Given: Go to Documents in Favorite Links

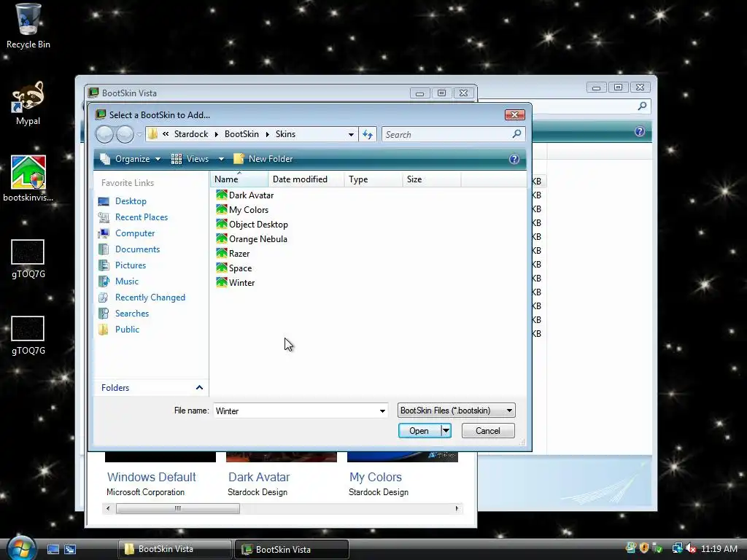Looking at the screenshot, I should point(137,249).
